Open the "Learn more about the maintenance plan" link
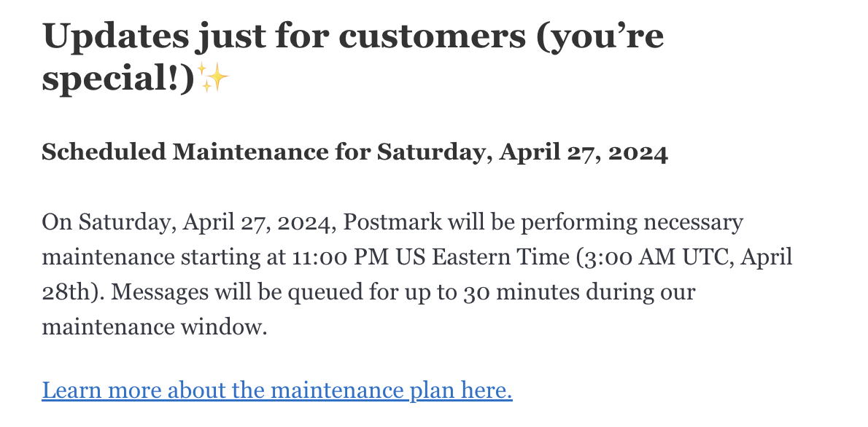 pos(277,391)
